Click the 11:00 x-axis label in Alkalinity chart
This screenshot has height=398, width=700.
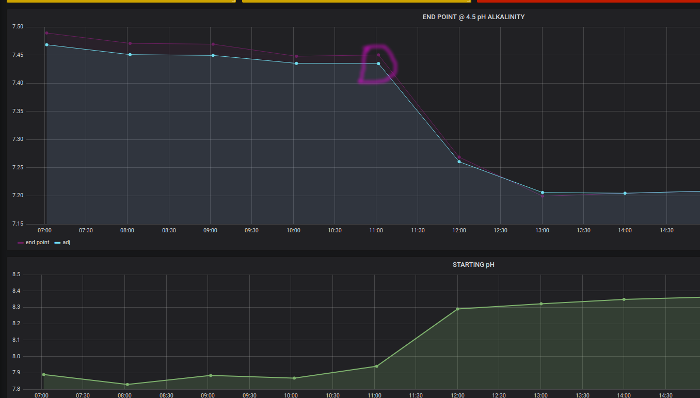pos(376,230)
